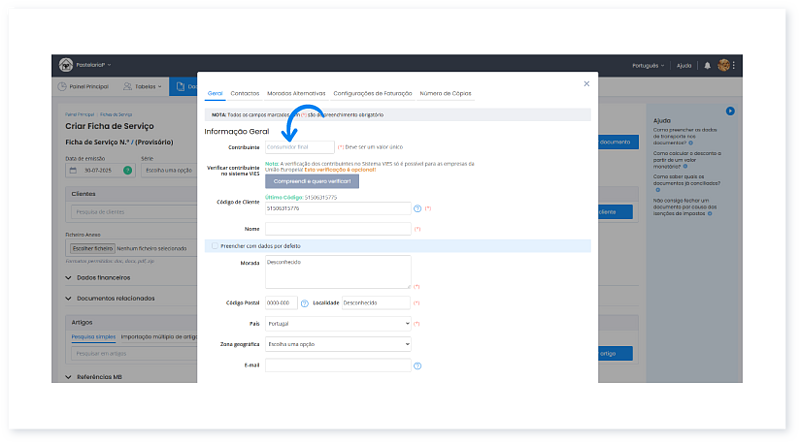Click Compreendi e quero verificar button

tap(311, 181)
